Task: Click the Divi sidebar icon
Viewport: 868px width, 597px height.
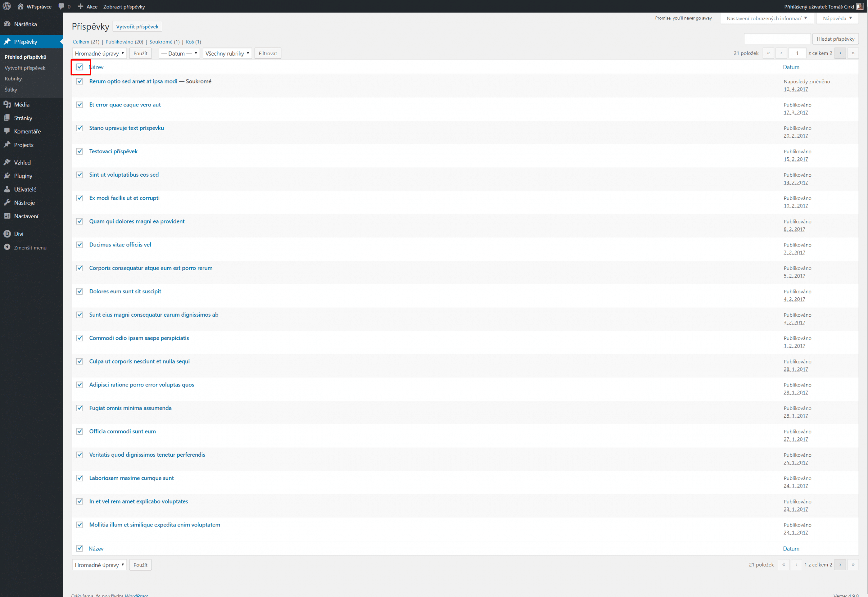Action: [7, 234]
